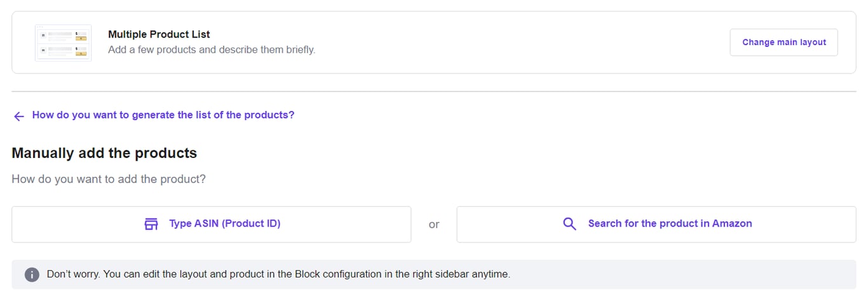The width and height of the screenshot is (868, 297).
Task: Click the horizontal divider below layout card
Action: click(x=434, y=91)
